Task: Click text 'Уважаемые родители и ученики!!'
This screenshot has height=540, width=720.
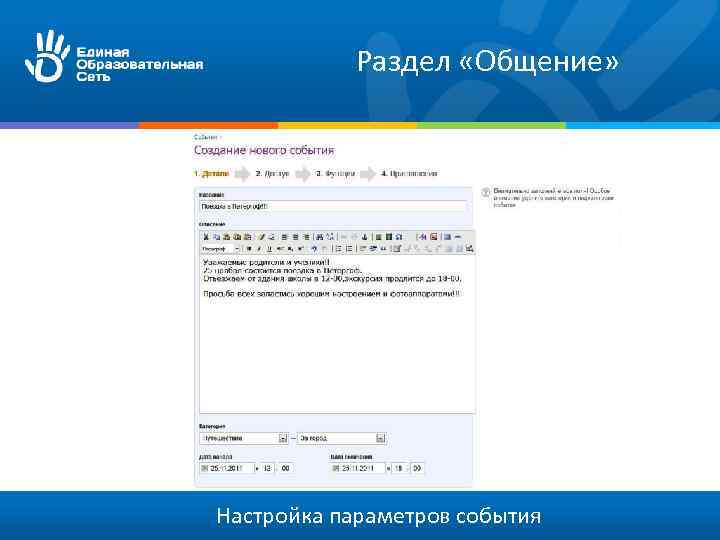Action: point(266,262)
